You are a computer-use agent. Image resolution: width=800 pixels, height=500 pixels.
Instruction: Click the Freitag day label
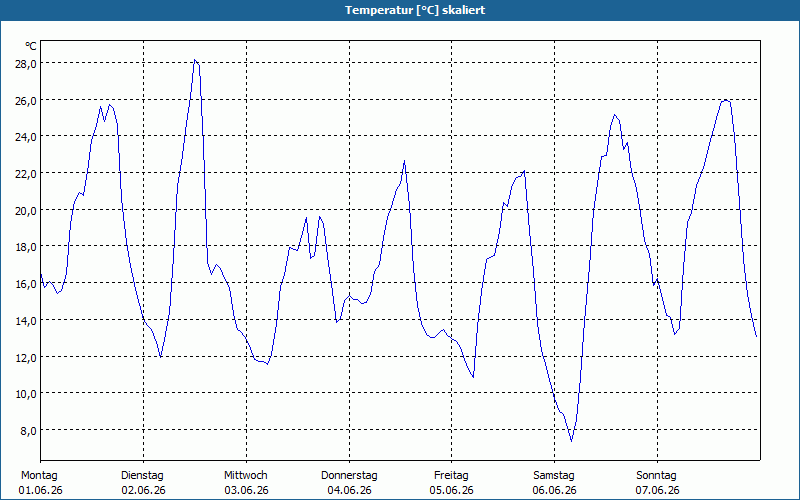coord(451,476)
